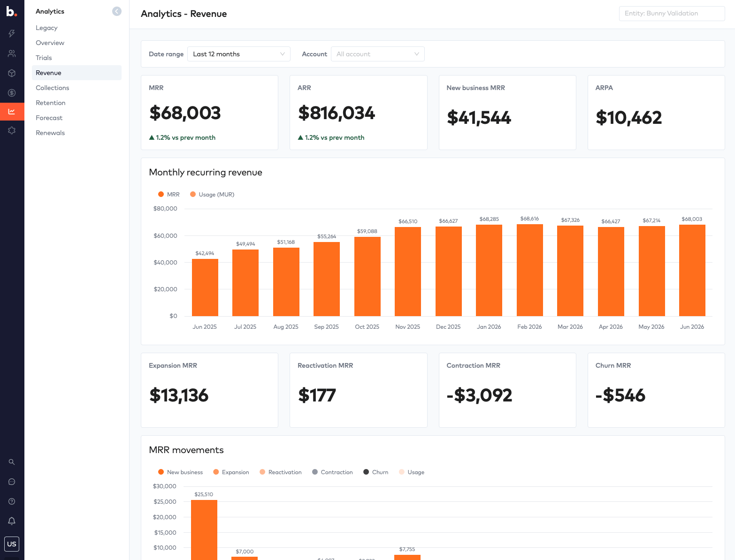
Task: Click the Entity Bunny Validation field
Action: [x=672, y=14]
